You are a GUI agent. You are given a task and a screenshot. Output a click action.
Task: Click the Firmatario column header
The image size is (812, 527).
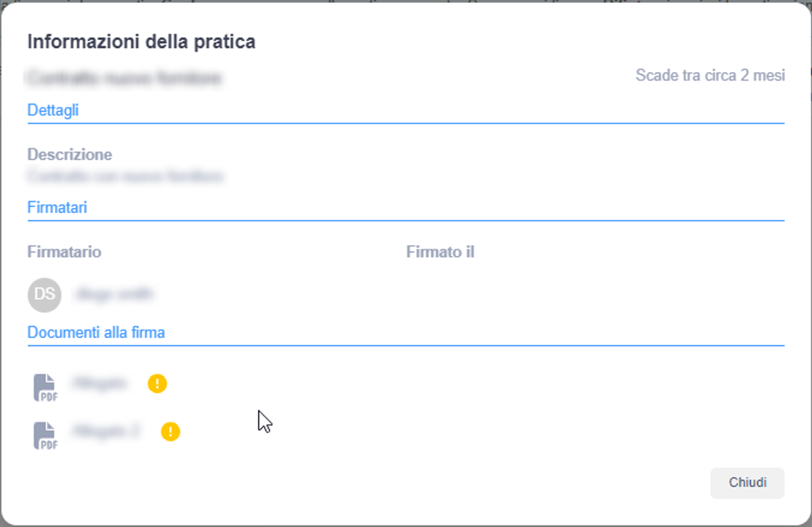64,252
